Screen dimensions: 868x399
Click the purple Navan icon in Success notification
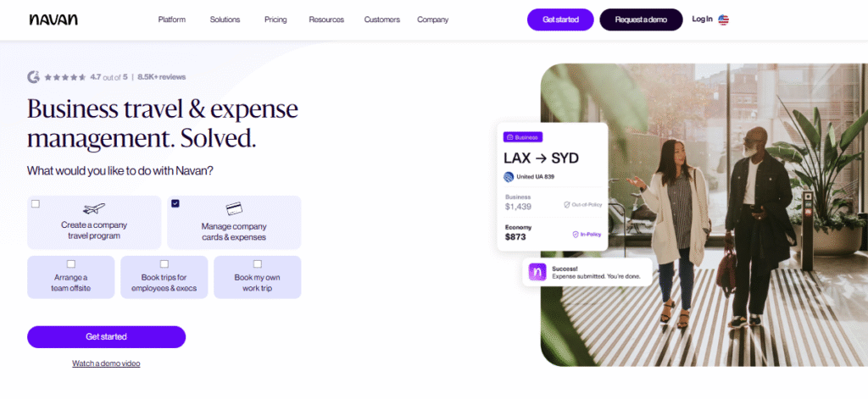[537, 272]
